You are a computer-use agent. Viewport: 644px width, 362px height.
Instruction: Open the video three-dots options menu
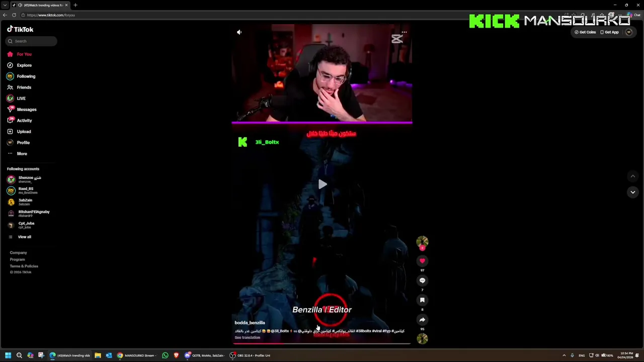[x=404, y=32]
